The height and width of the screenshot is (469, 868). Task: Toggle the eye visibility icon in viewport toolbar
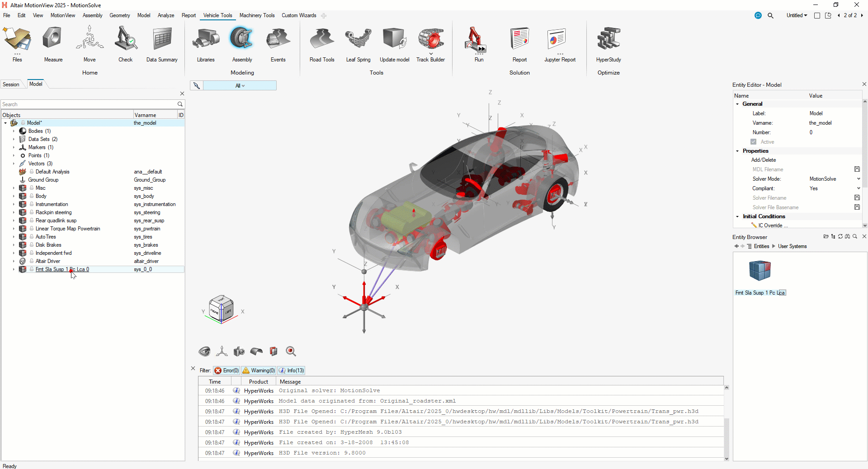(204, 351)
